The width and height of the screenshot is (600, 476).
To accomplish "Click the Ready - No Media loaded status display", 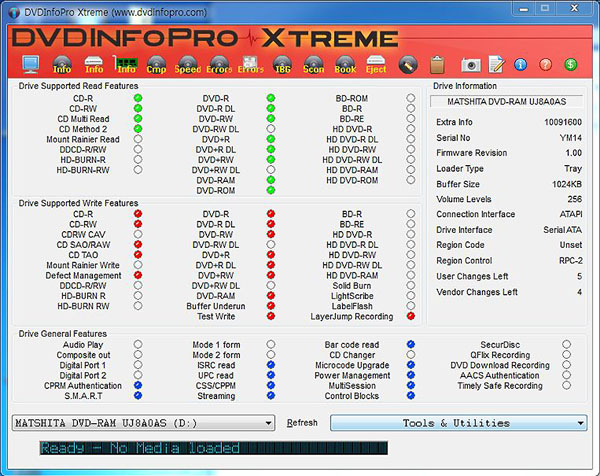I will [214, 448].
